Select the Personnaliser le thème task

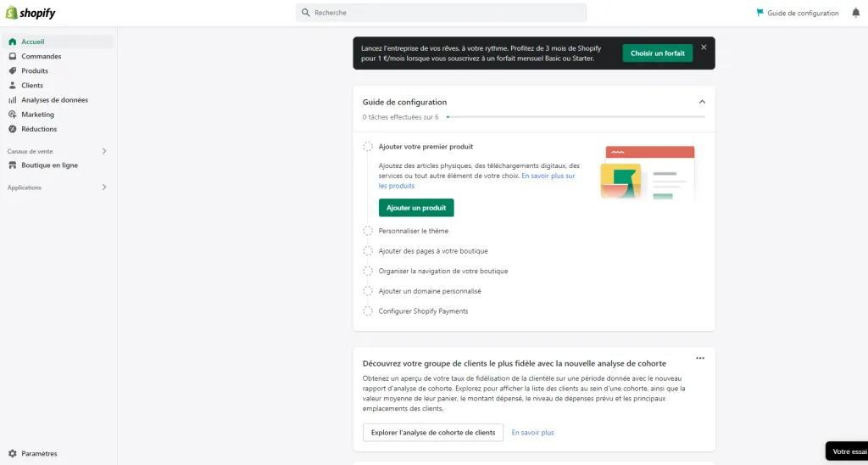[x=414, y=231]
